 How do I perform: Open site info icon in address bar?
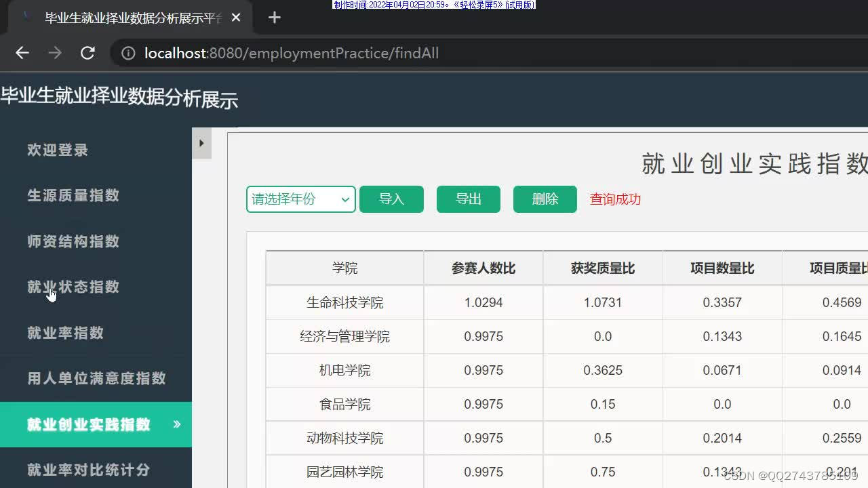click(128, 53)
